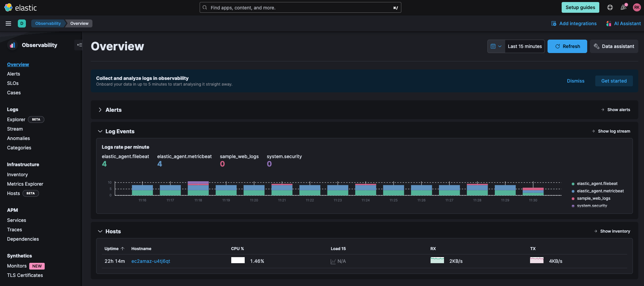The height and width of the screenshot is (286, 644).
Task: Click the sample_web_logs rate value 0
Action: click(222, 164)
